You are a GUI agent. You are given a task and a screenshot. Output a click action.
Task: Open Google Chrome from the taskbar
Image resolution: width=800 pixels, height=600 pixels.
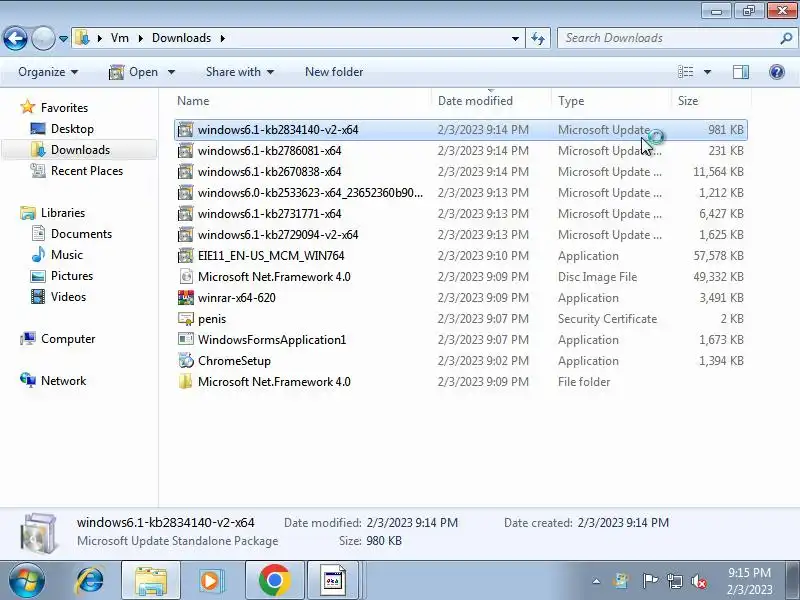tap(274, 581)
